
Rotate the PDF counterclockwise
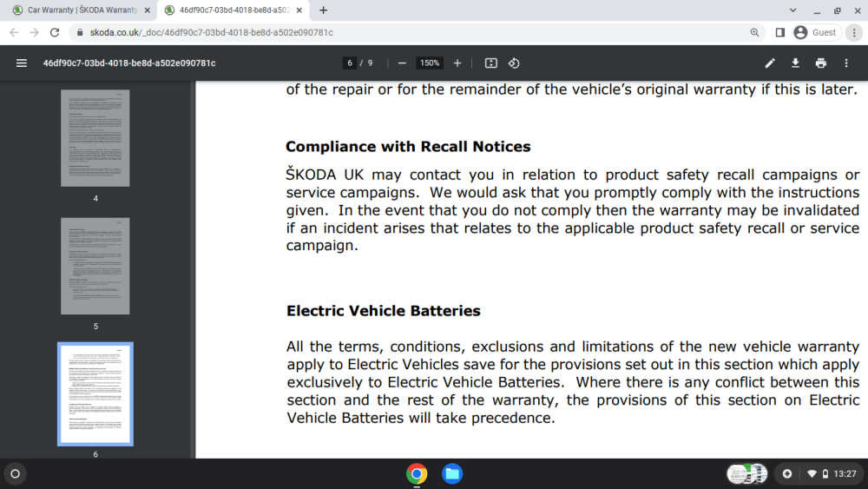[x=514, y=63]
